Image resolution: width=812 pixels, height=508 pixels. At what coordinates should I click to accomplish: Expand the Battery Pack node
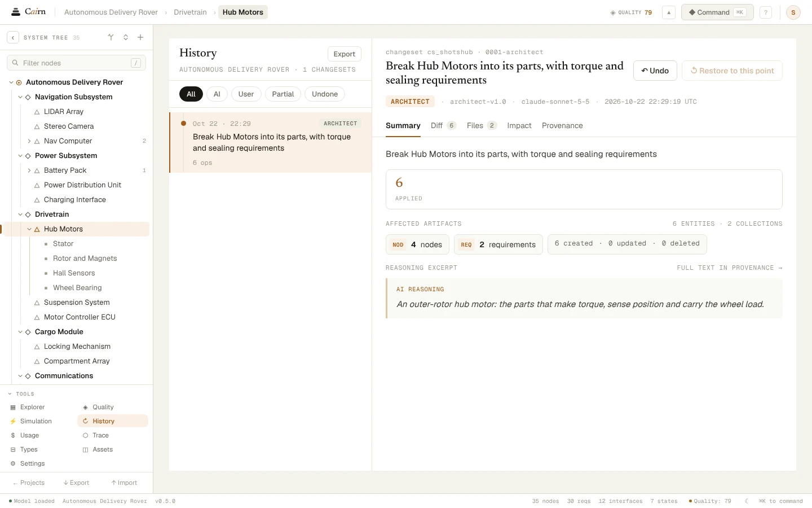click(29, 170)
